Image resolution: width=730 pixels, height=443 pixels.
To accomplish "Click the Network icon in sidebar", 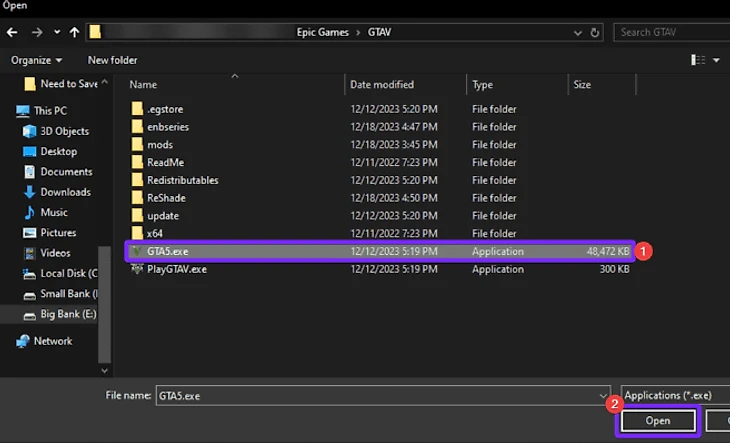I will pyautogui.click(x=22, y=341).
